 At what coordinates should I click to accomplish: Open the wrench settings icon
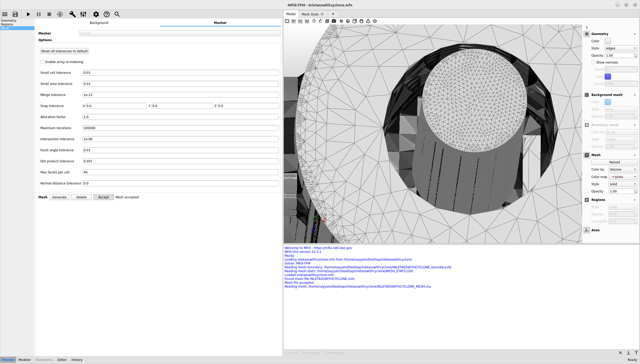pos(73,14)
